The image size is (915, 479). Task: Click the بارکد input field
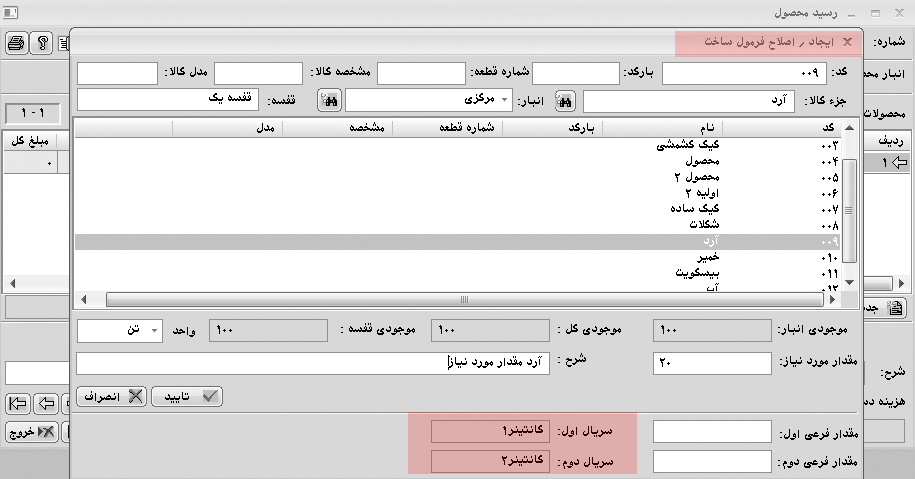pyautogui.click(x=575, y=74)
